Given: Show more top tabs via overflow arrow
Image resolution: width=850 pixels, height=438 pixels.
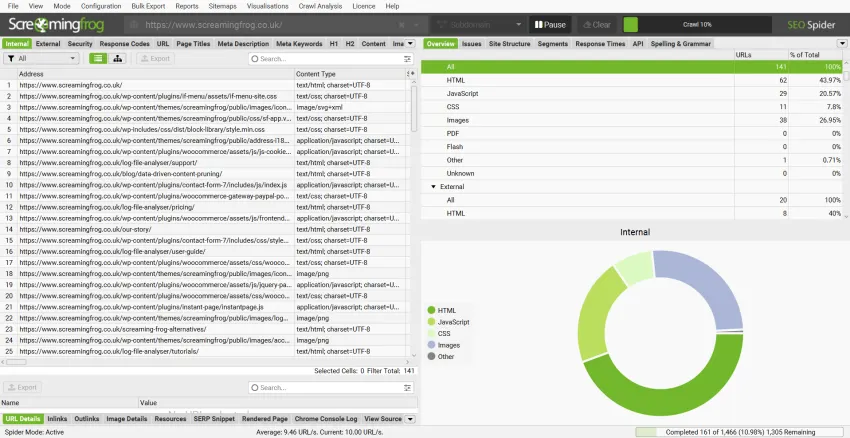Looking at the screenshot, I should (410, 44).
